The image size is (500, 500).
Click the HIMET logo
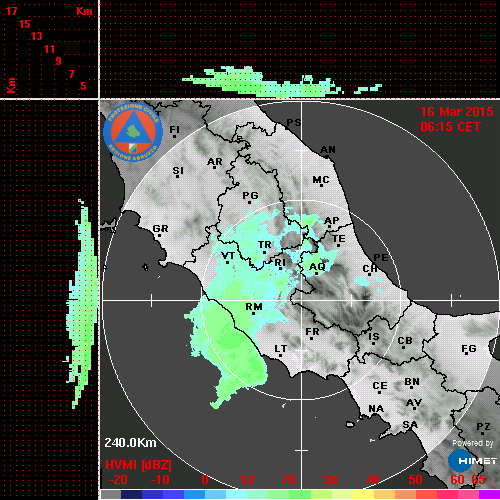(x=472, y=461)
